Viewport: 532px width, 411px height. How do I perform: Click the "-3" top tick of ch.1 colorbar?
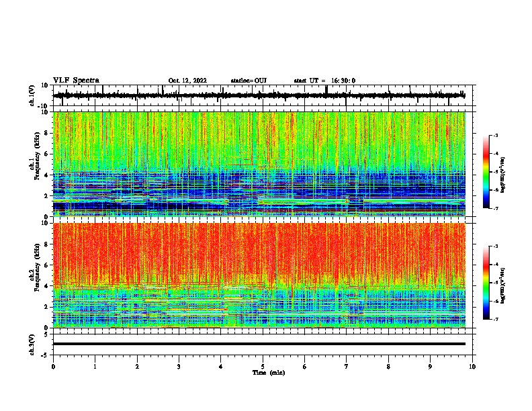(x=496, y=136)
